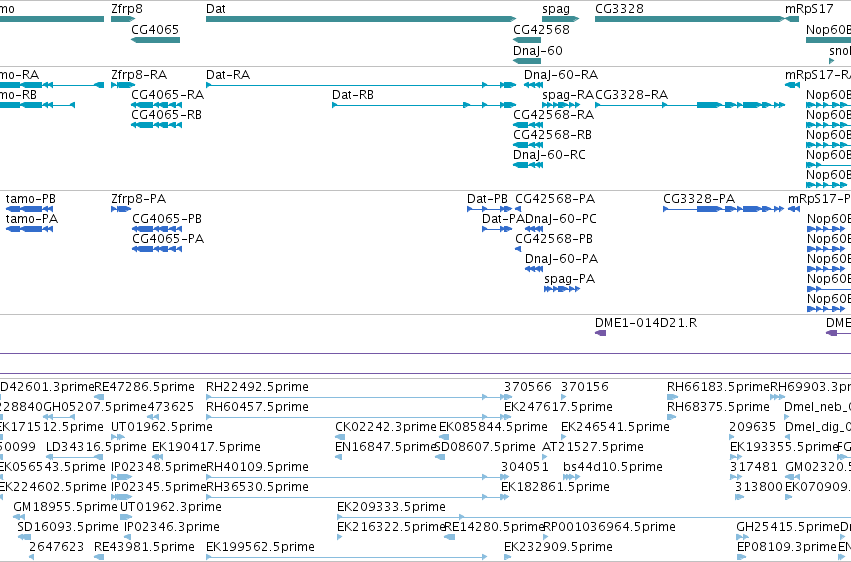Select the CG3328-PA protein label
The image size is (851, 562).
pos(699,199)
